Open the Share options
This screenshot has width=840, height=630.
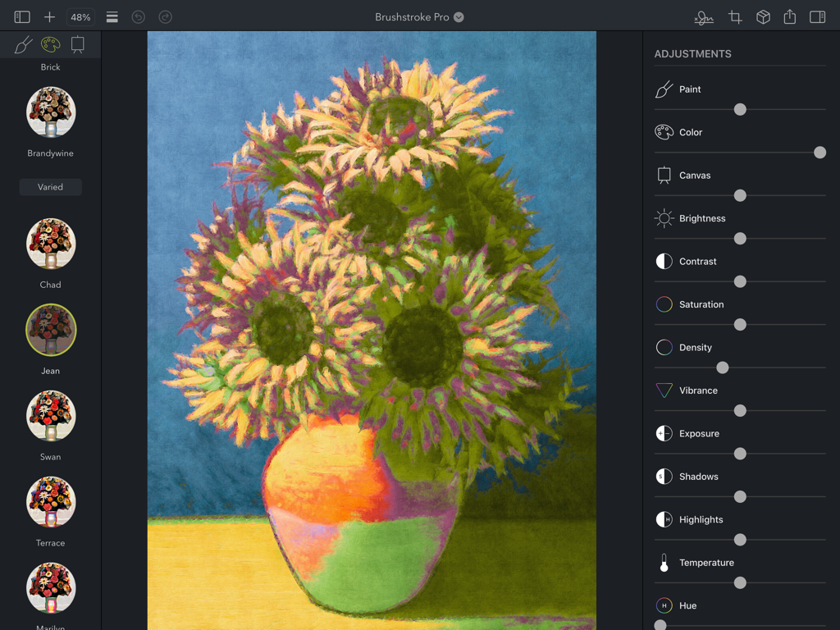click(x=789, y=16)
